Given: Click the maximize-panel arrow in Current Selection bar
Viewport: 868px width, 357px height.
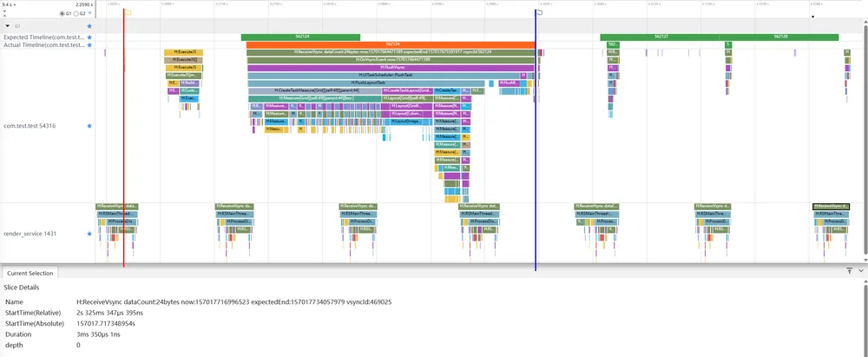Looking at the screenshot, I should pos(849,270).
